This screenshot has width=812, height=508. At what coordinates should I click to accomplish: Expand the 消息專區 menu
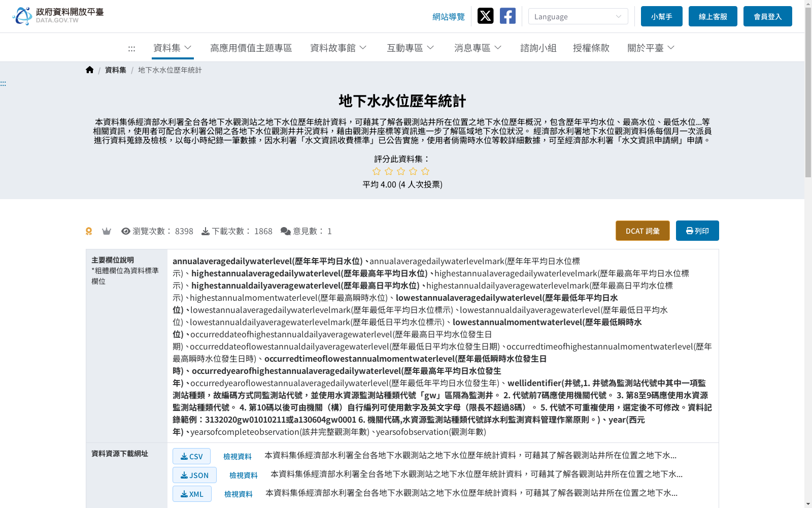tap(478, 48)
